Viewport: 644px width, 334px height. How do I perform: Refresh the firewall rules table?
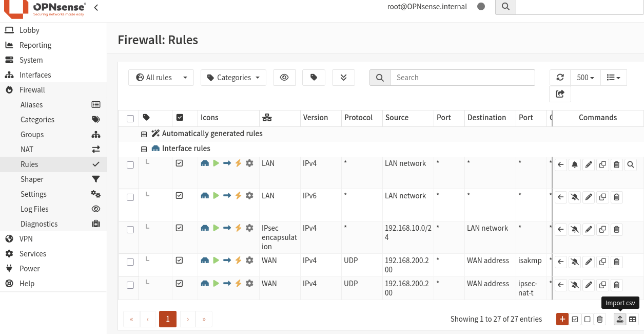coord(560,78)
